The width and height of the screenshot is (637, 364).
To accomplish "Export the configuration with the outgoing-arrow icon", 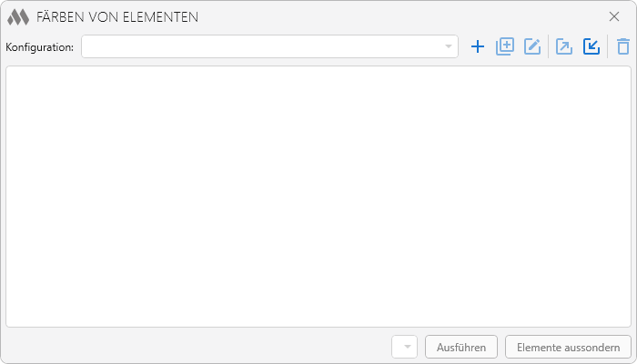I will tap(564, 46).
